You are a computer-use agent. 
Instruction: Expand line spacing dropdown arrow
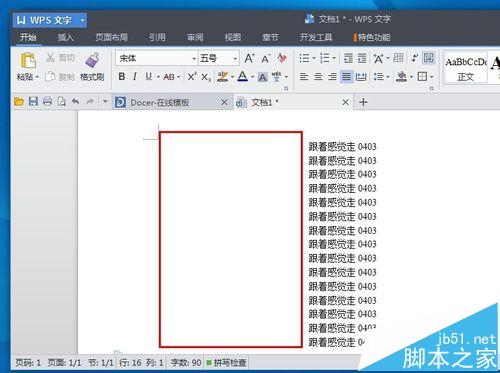(x=388, y=77)
